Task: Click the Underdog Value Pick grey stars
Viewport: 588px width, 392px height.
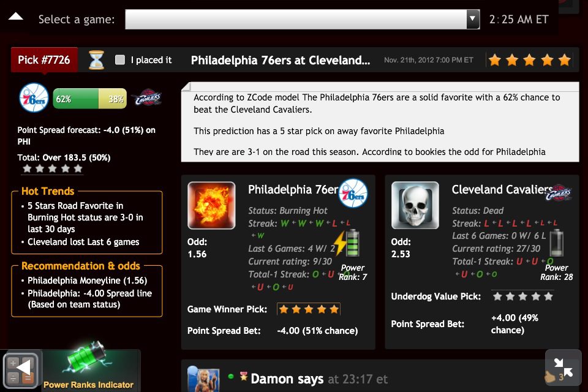Action: point(522,296)
